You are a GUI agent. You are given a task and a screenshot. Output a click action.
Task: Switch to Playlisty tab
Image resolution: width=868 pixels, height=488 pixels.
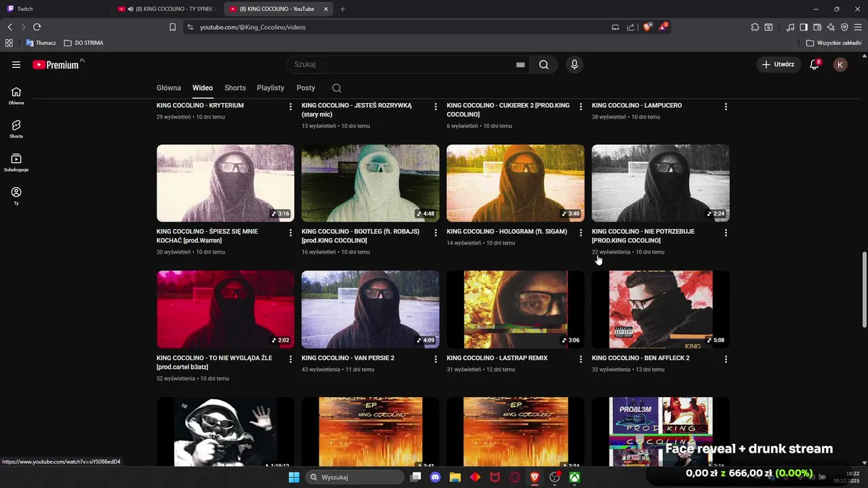[x=271, y=88]
